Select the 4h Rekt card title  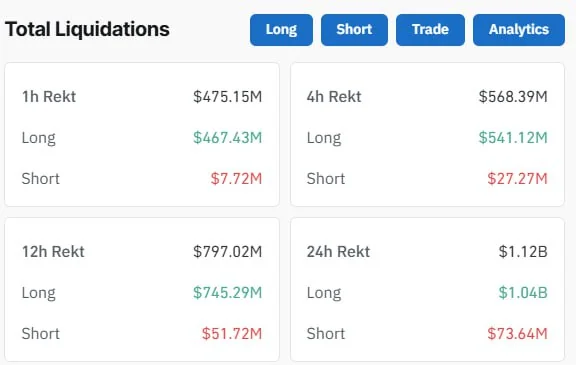tap(334, 97)
